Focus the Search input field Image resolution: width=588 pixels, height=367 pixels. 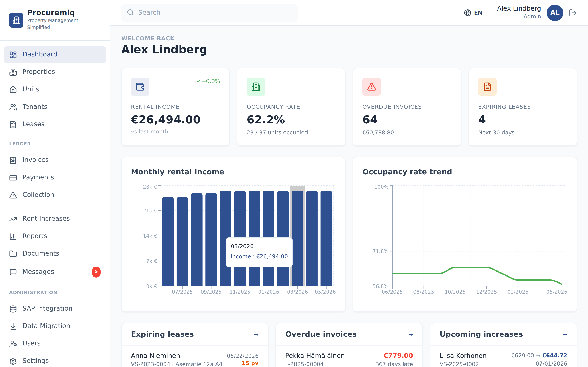click(x=209, y=13)
